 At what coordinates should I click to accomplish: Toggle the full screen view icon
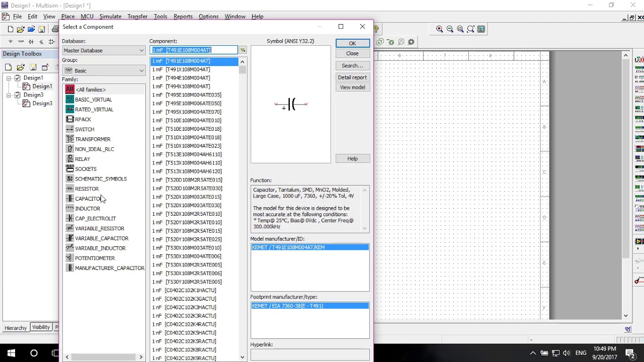click(481, 29)
